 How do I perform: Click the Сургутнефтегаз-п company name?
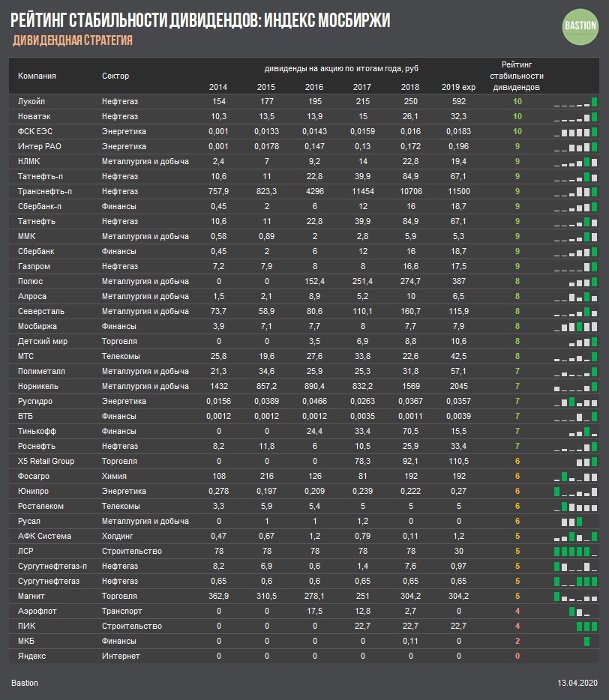[52, 567]
